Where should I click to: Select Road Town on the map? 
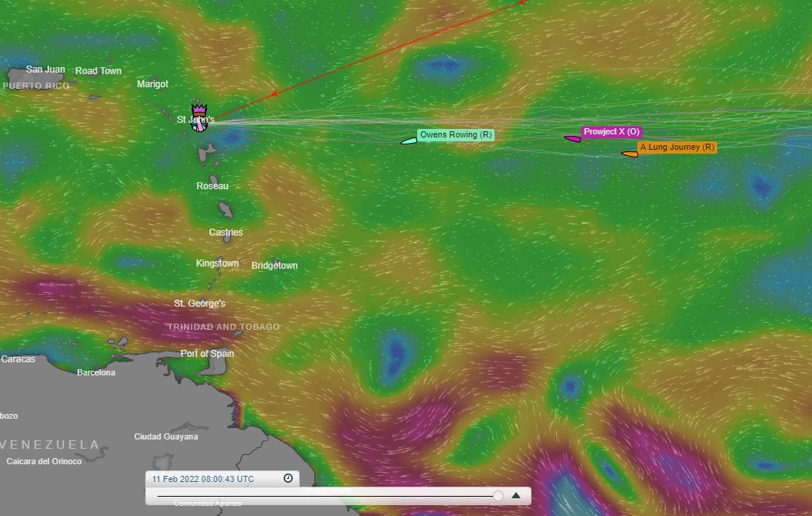[x=98, y=70]
